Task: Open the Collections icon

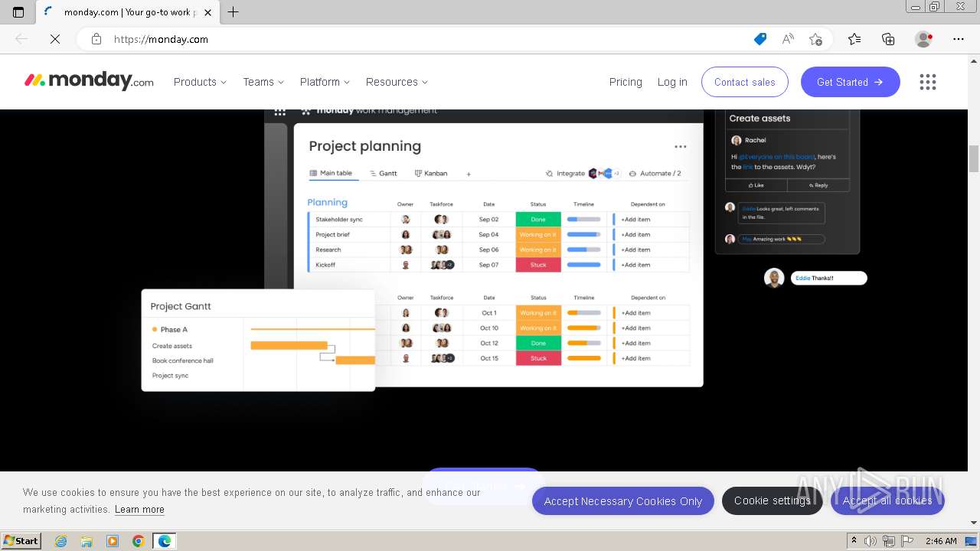Action: click(888, 39)
